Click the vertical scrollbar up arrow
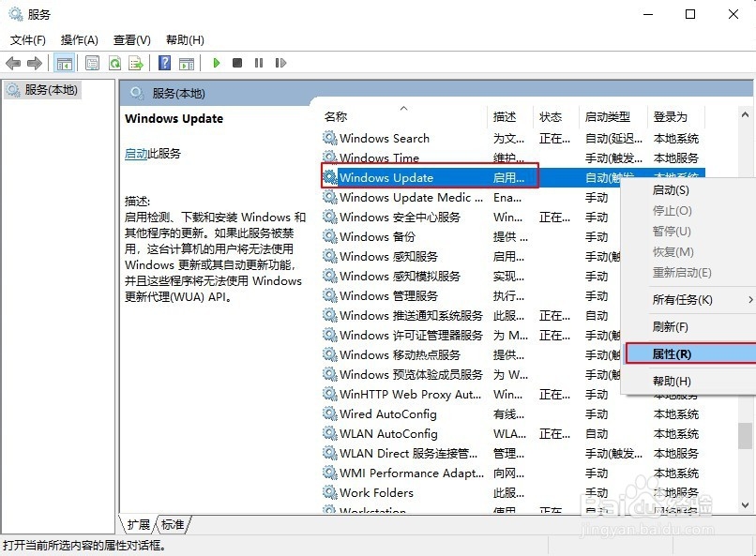Viewport: 756px width, 556px height. (746, 114)
